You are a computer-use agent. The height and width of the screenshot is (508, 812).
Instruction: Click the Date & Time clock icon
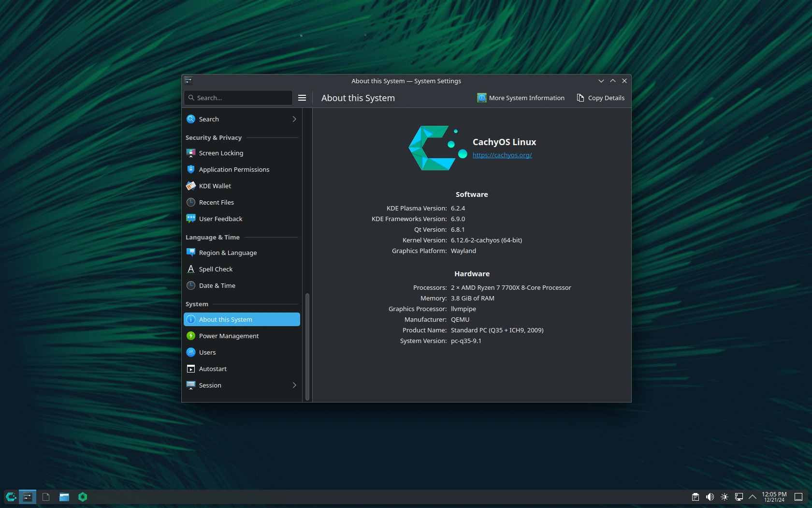(191, 285)
